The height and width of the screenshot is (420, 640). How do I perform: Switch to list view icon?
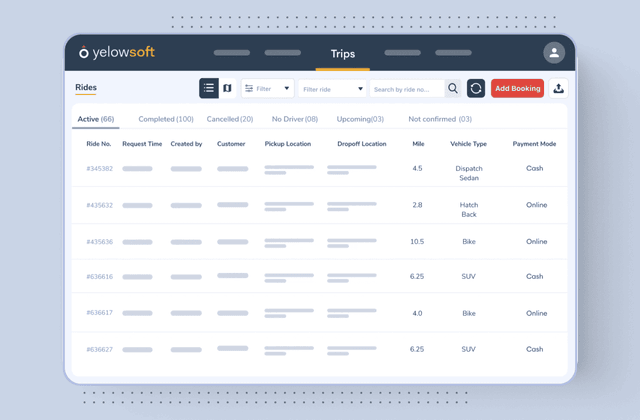point(208,89)
